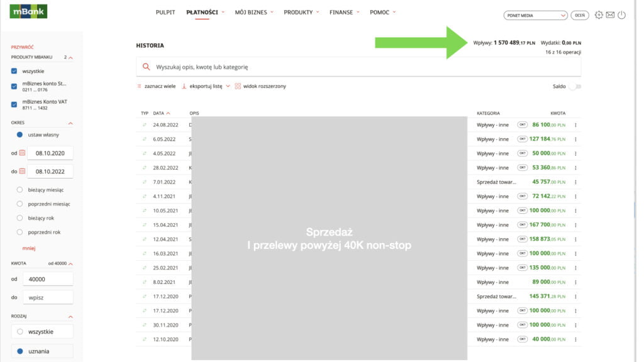Toggle the Saldo switch
Viewport: 644px width, 362px height.
(574, 87)
